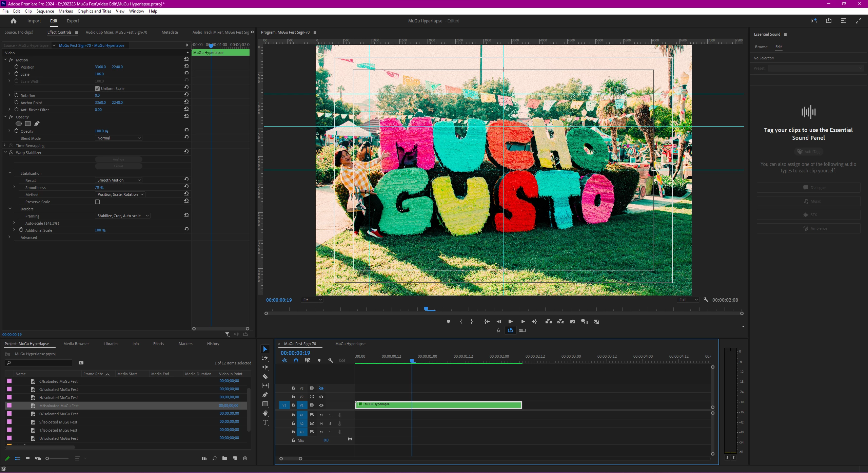Click the New Bin folder icon

pyautogui.click(x=224, y=458)
